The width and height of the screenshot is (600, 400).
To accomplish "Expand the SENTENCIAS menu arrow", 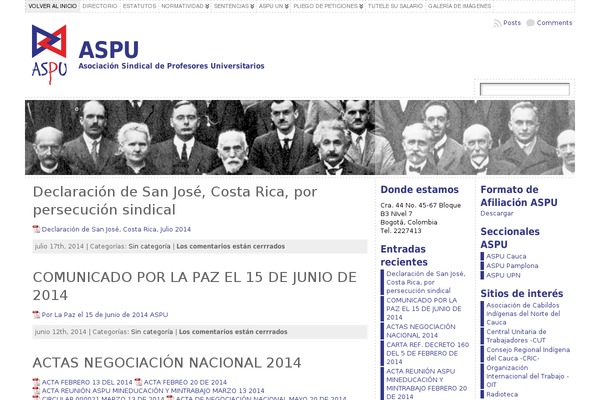I will (x=252, y=7).
